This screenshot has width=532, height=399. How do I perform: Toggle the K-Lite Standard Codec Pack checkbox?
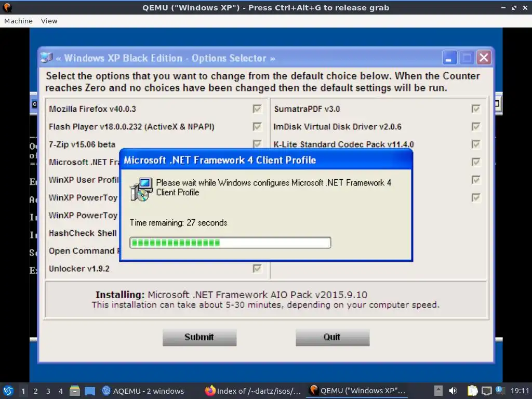point(476,144)
